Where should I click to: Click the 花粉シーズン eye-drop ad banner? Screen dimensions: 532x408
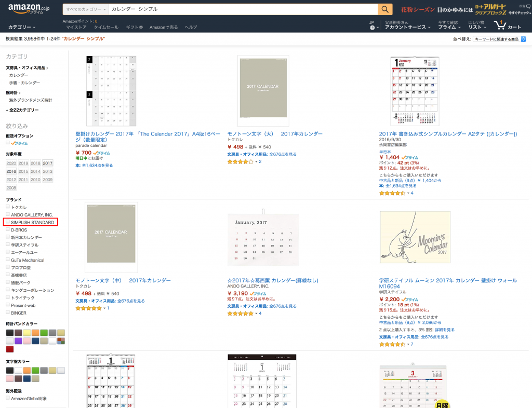[x=465, y=10]
